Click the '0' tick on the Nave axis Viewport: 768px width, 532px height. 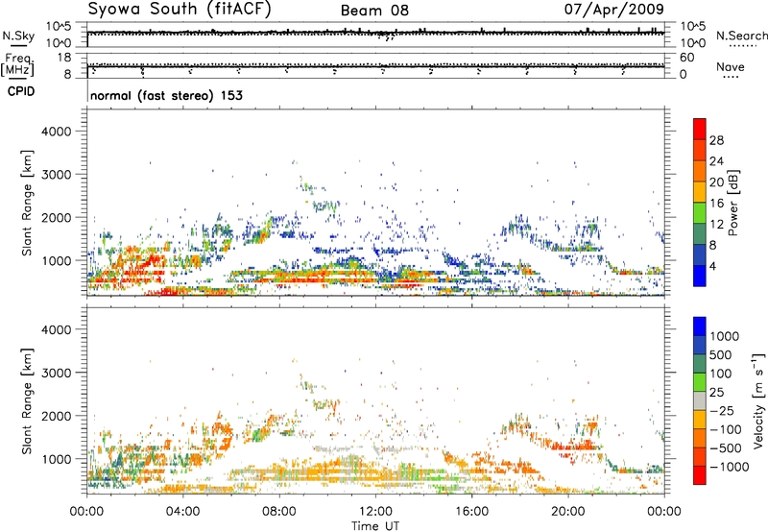[x=683, y=74]
